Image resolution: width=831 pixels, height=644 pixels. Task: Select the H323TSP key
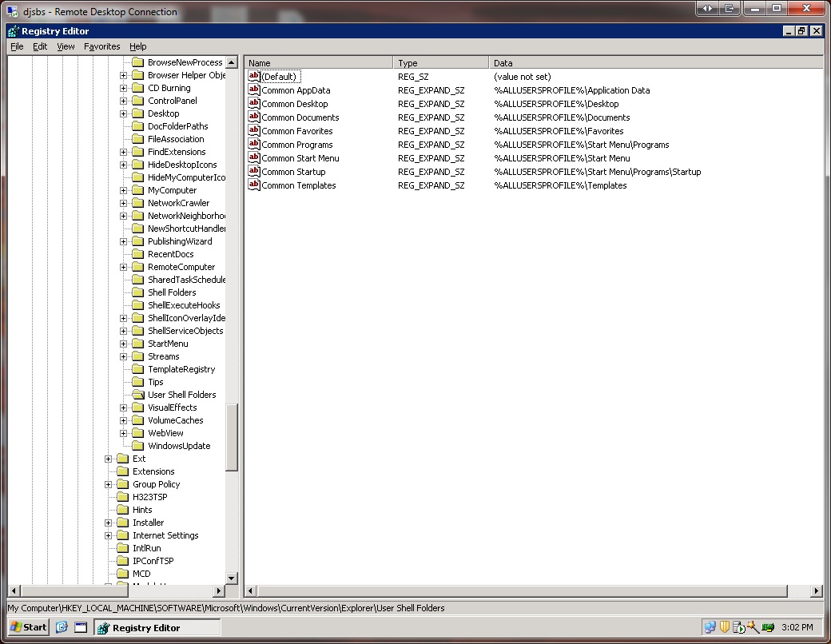149,497
